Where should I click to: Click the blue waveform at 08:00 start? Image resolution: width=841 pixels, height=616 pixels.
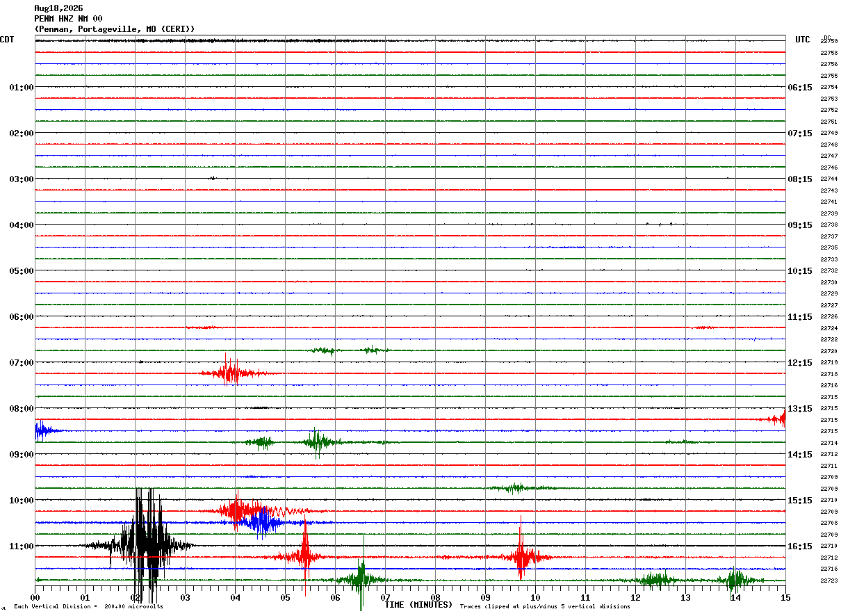tap(47, 431)
